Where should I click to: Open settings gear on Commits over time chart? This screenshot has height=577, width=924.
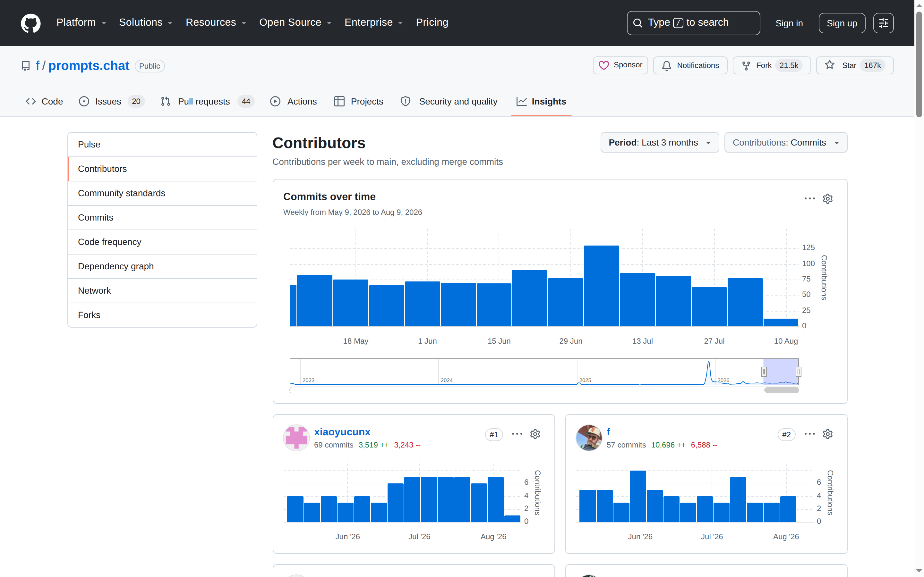827,199
